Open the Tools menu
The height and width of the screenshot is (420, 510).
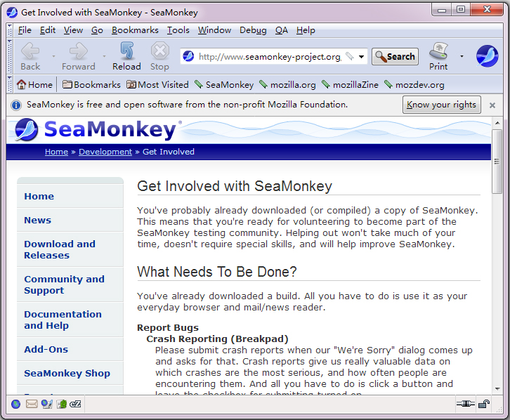tap(178, 30)
